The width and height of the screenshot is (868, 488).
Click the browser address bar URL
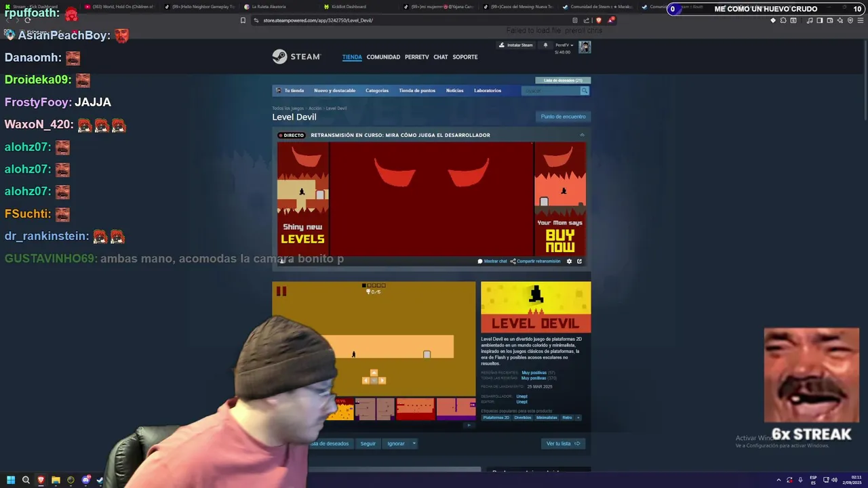click(318, 20)
